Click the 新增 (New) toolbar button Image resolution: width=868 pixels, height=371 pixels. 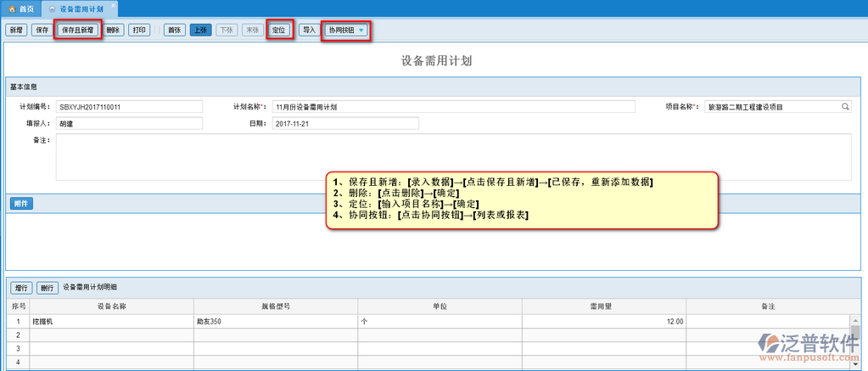[x=16, y=30]
